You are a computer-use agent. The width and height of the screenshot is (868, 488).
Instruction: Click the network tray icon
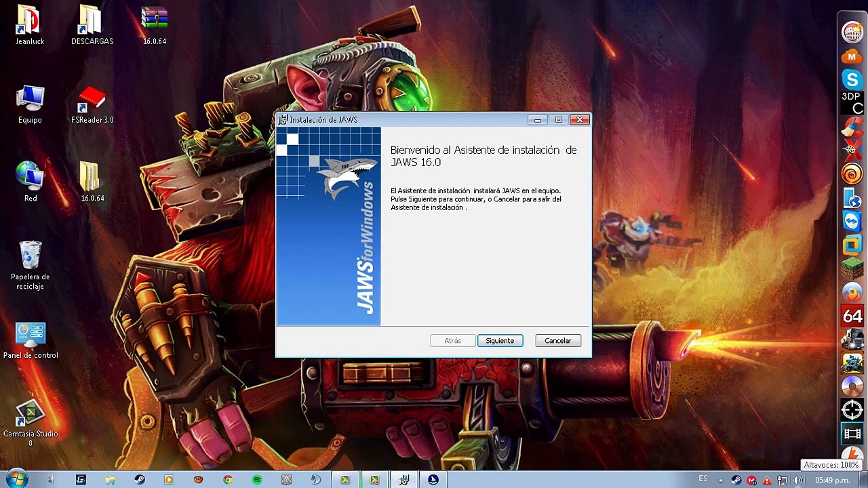click(782, 480)
